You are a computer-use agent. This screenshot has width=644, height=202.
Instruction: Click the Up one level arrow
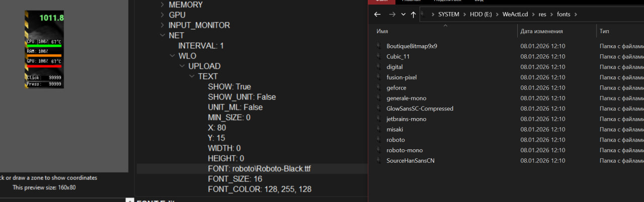pos(413,15)
